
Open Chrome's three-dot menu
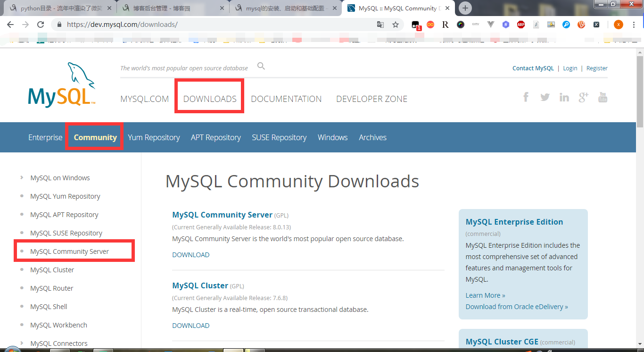tap(634, 25)
